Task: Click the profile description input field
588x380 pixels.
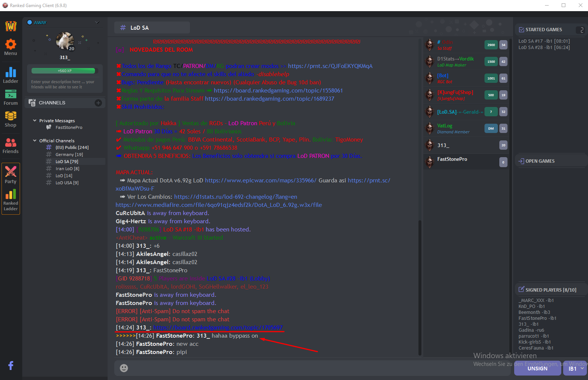Action: point(65,84)
